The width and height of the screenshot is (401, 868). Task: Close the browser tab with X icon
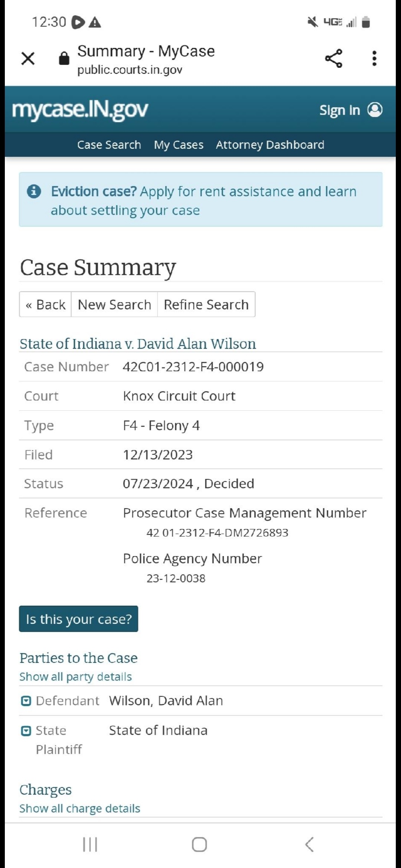(28, 59)
